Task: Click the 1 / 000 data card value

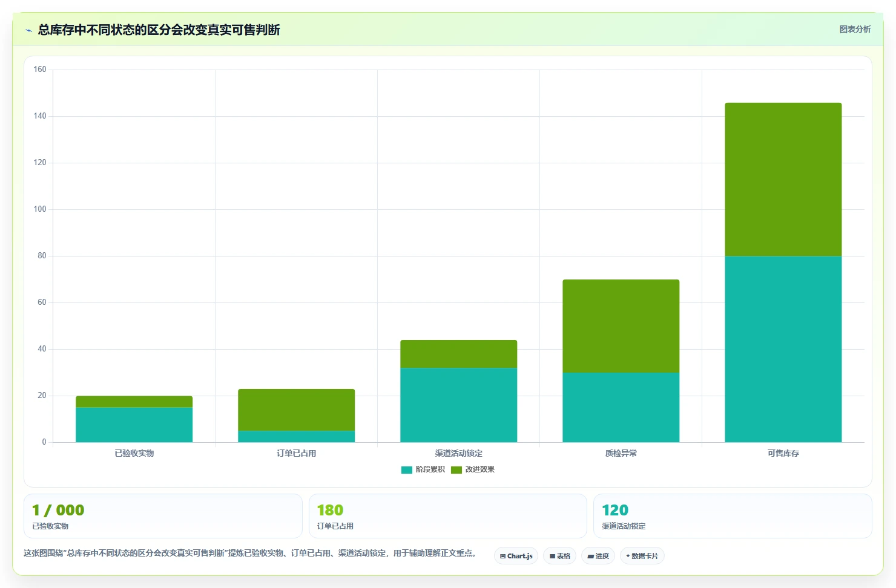Action: [58, 511]
